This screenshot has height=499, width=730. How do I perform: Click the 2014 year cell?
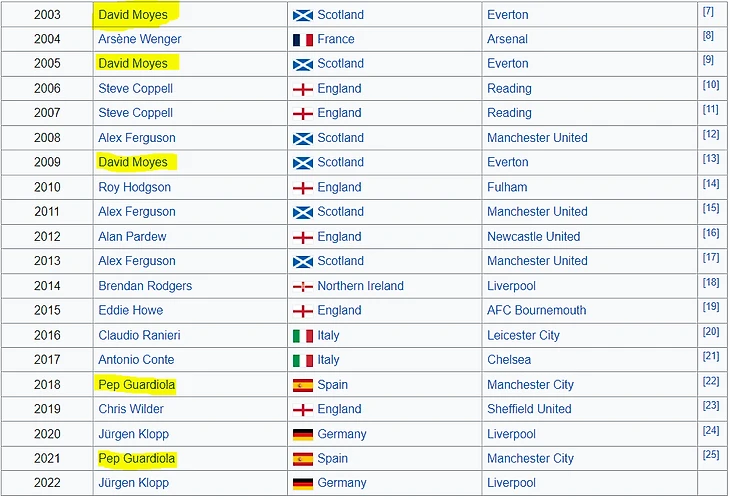(47, 286)
